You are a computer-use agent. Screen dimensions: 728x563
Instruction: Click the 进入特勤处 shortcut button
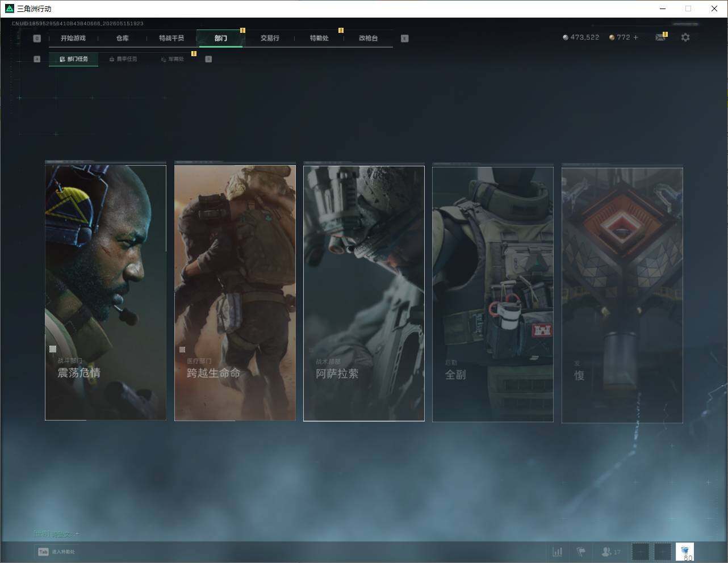tap(57, 552)
